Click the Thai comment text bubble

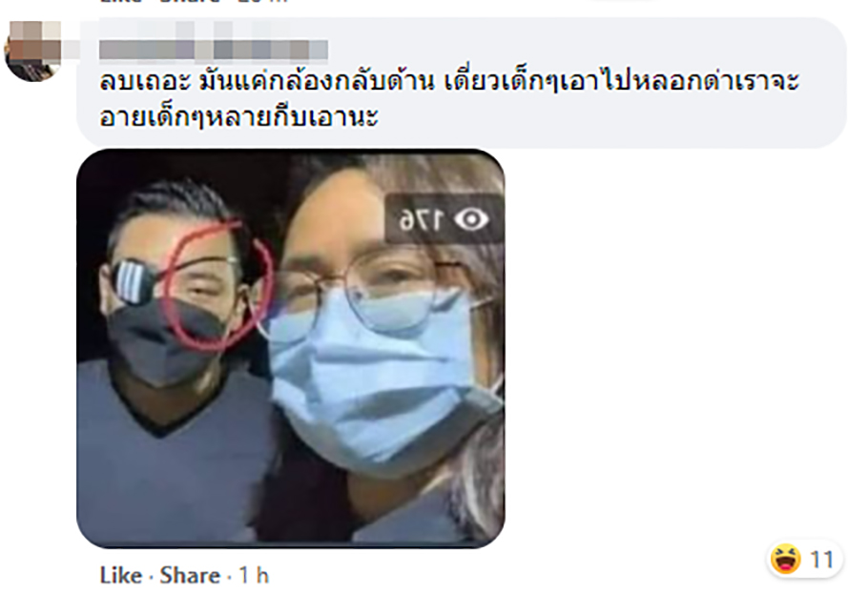(461, 83)
